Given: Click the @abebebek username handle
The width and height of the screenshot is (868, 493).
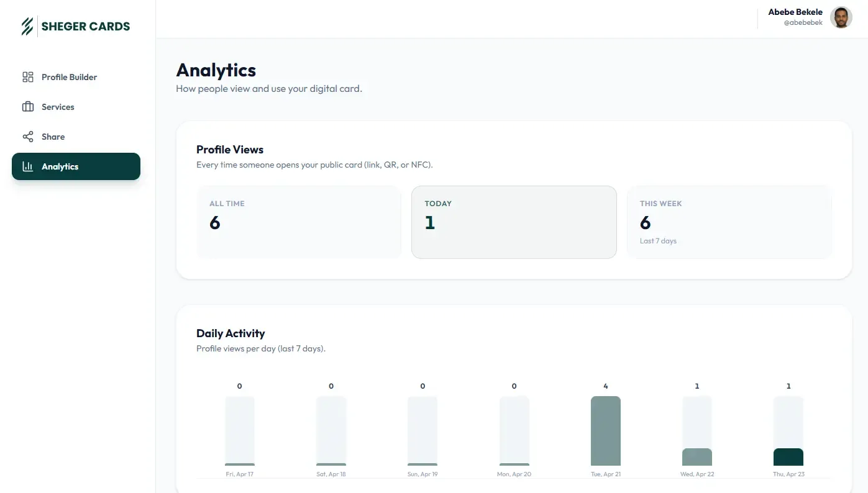Looking at the screenshot, I should coord(803,22).
